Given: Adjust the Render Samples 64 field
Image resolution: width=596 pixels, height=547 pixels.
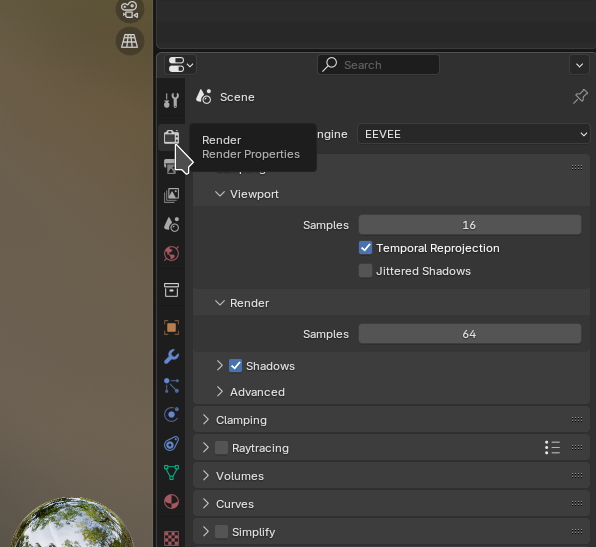Looking at the screenshot, I should [x=470, y=334].
